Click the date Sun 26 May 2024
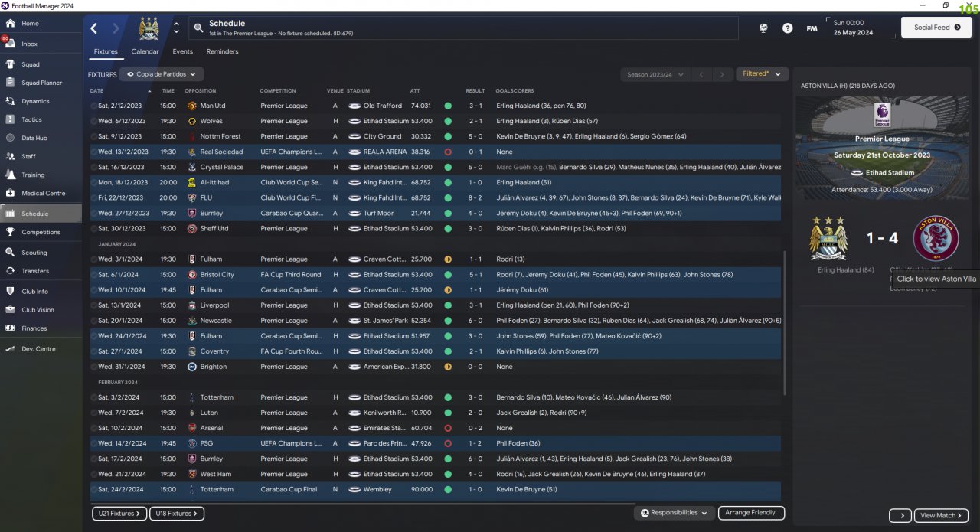 click(853, 28)
